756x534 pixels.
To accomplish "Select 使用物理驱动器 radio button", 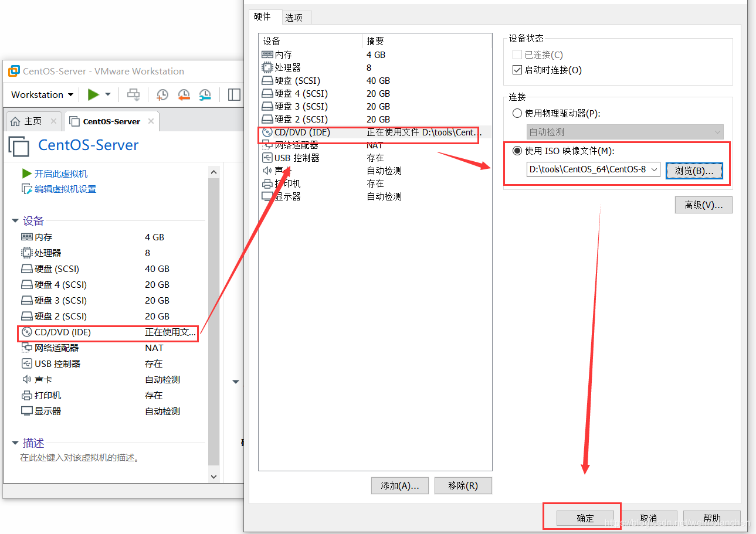I will [517, 113].
